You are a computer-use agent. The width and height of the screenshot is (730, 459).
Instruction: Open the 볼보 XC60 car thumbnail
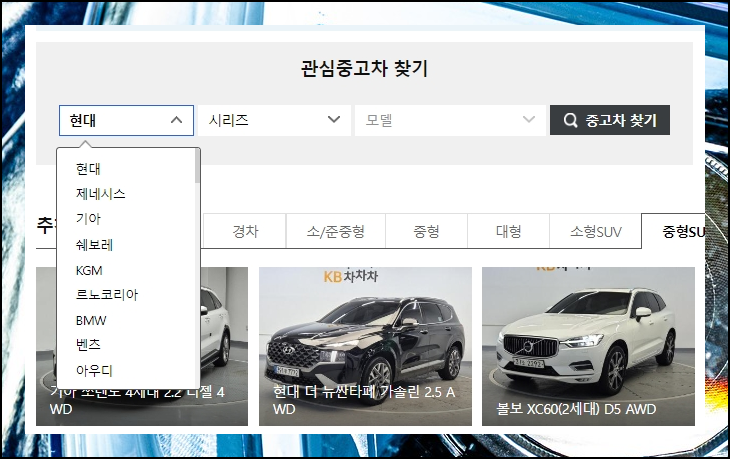click(588, 346)
